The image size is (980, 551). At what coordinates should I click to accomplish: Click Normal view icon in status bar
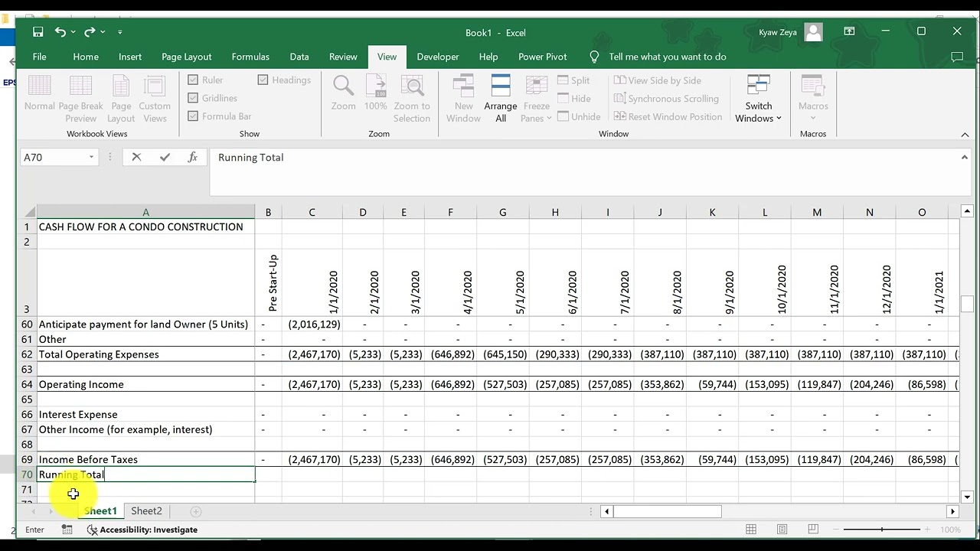click(x=751, y=530)
